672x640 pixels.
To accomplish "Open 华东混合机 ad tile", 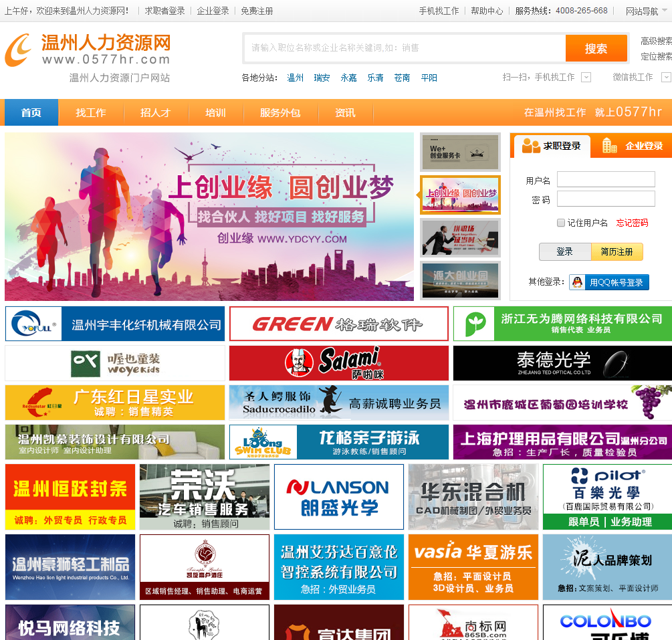I will (x=473, y=497).
